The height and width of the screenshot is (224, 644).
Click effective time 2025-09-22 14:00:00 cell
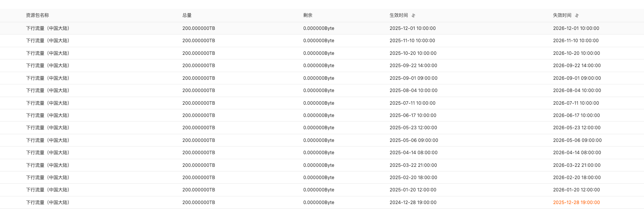[x=413, y=66]
